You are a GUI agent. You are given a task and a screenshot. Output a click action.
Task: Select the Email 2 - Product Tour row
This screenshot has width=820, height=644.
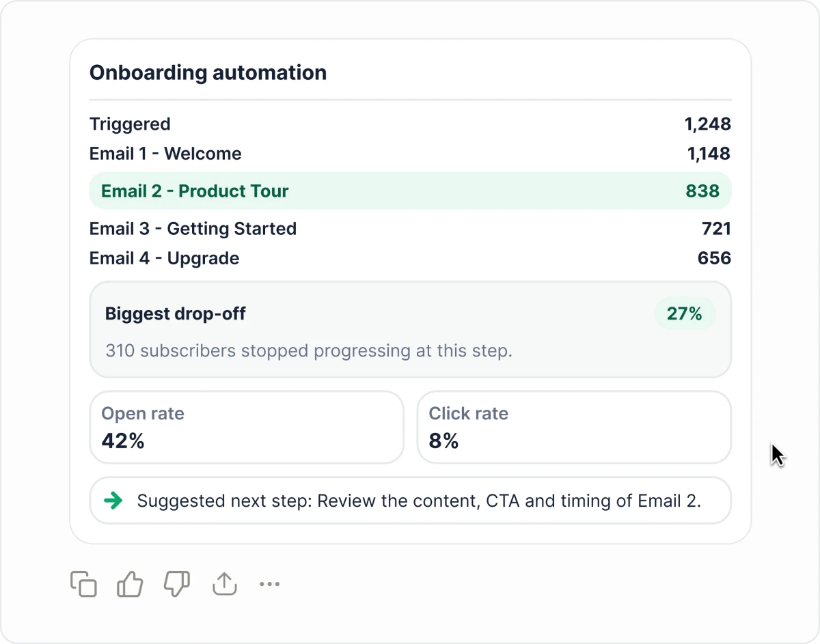tap(410, 191)
